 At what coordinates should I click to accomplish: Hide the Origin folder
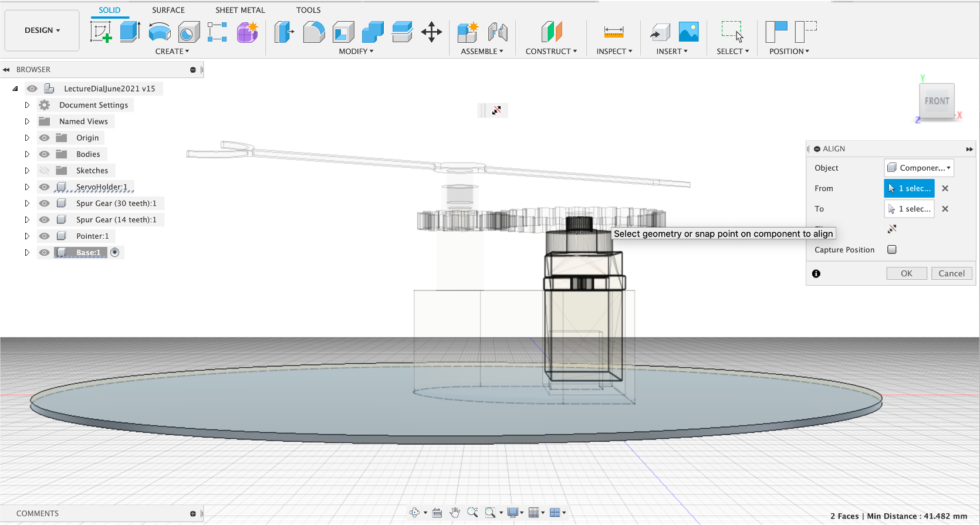point(45,138)
